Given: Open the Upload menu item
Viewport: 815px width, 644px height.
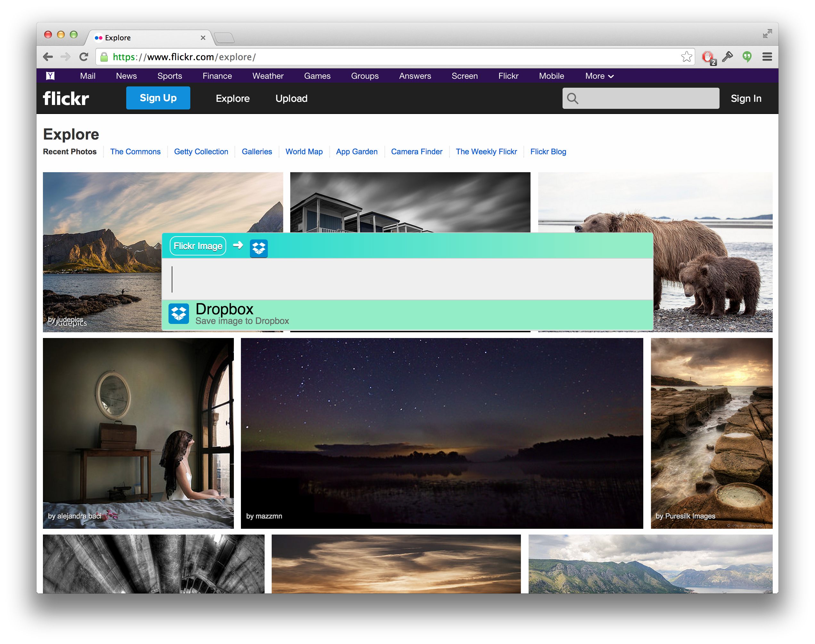Looking at the screenshot, I should coord(291,98).
